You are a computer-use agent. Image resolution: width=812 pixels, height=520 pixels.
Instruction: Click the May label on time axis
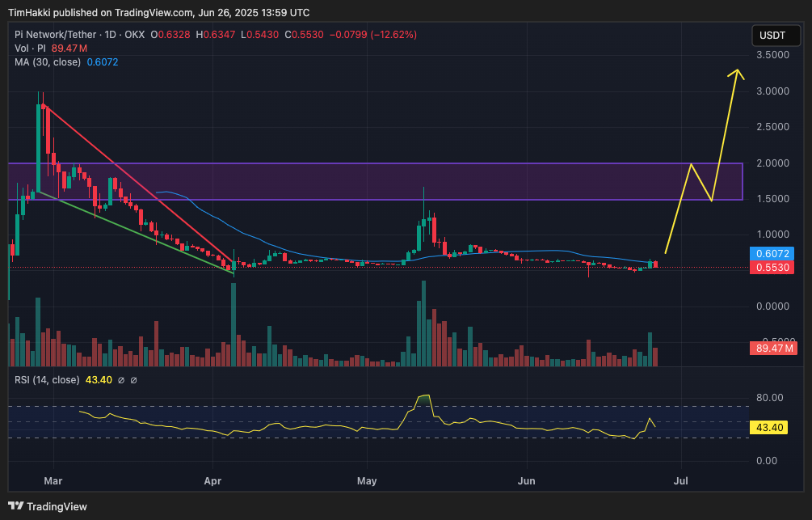[367, 481]
